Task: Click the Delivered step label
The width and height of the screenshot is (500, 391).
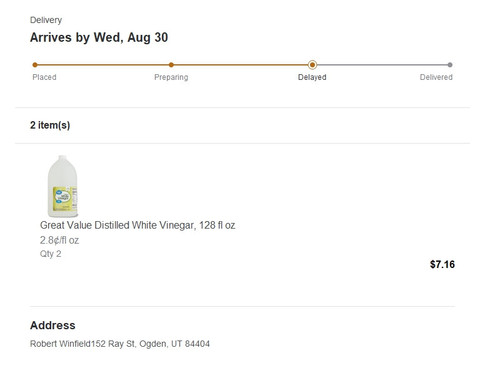Action: tap(436, 77)
